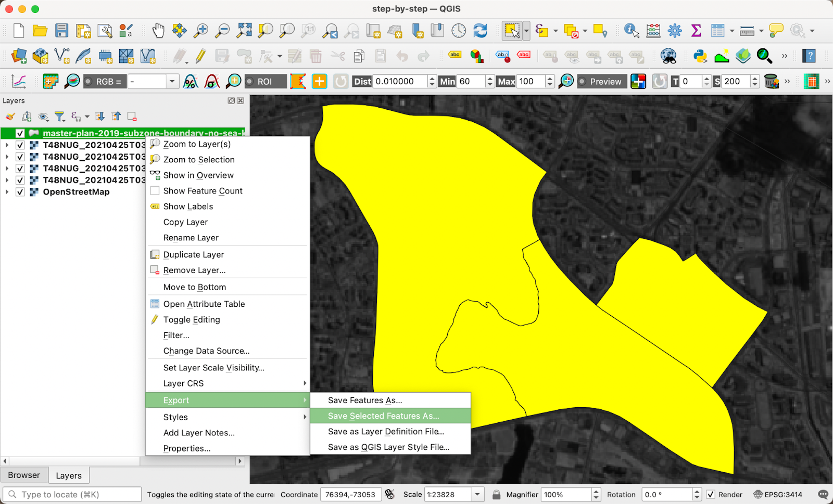Image resolution: width=833 pixels, height=504 pixels.
Task: Open the Python console icon
Action: click(x=700, y=56)
